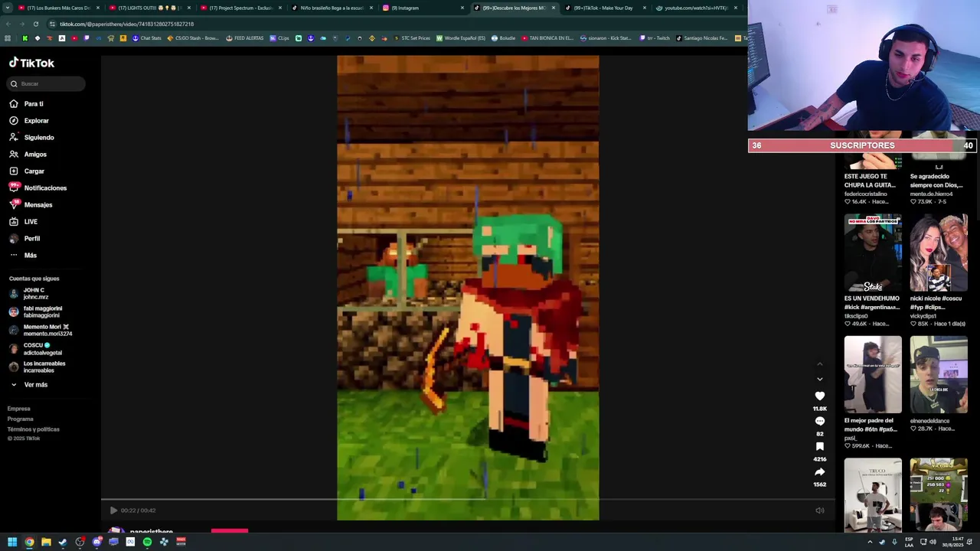This screenshot has height=551, width=980.
Task: Expand the Programa footer section
Action: (x=21, y=419)
